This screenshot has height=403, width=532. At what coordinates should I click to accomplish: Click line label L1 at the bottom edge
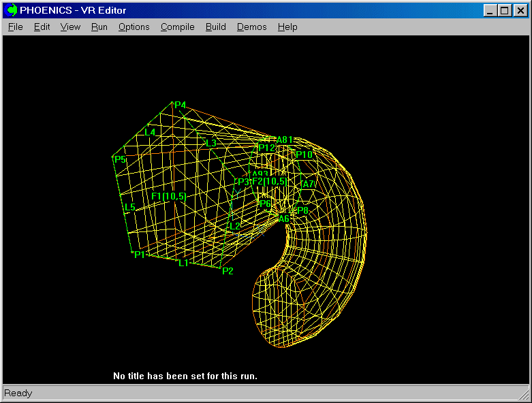click(183, 263)
